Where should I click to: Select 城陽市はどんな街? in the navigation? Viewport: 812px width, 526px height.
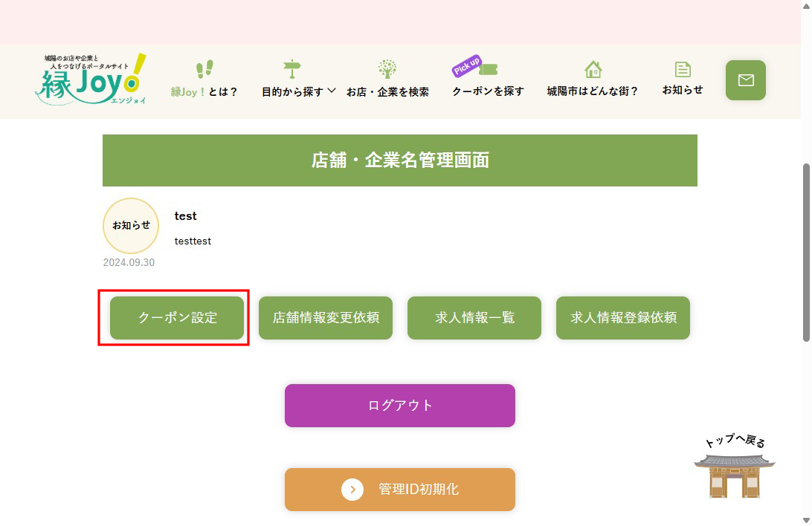point(593,91)
